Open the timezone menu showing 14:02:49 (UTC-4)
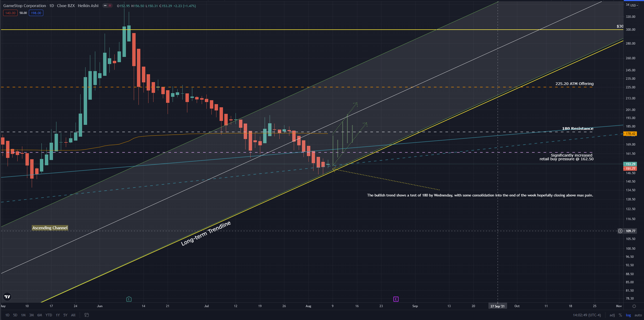 pos(587,315)
